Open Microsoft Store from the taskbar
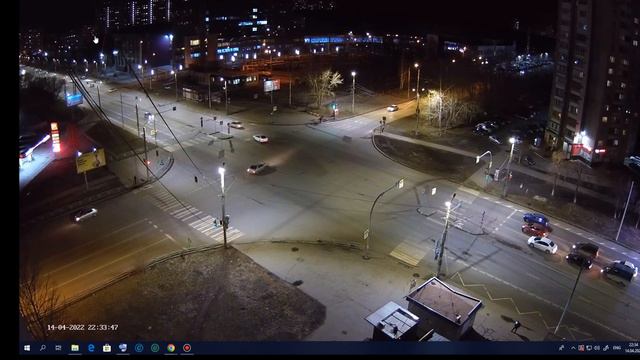The image size is (640, 360). 107,348
